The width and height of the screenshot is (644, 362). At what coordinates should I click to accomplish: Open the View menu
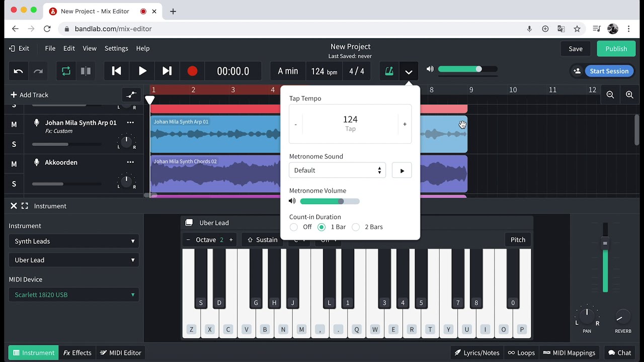(90, 48)
